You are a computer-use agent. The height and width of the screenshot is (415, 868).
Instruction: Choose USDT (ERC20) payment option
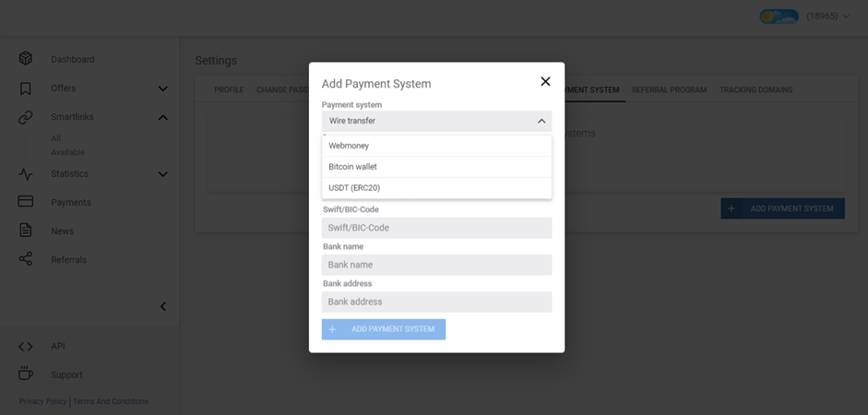355,188
